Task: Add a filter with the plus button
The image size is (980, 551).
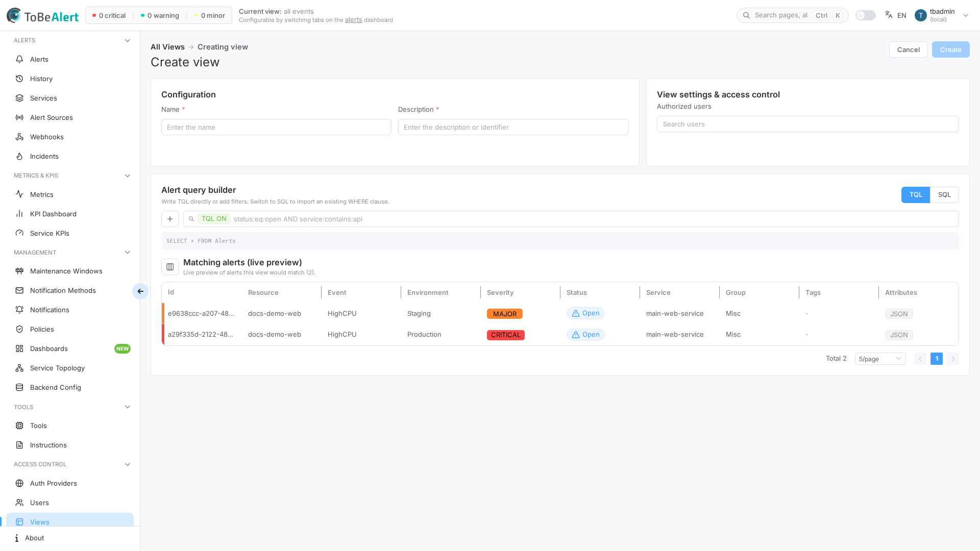Action: pyautogui.click(x=170, y=219)
